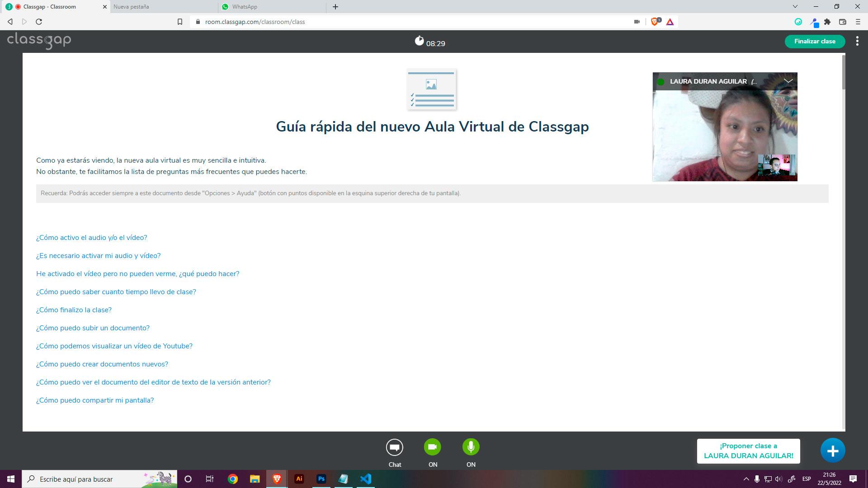Switch to the Nueva pestaña tab
Screen dimensions: 868x488
click(131, 7)
